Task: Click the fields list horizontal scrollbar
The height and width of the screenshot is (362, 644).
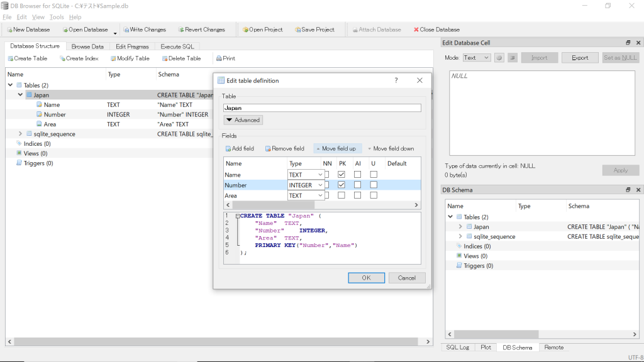Action: [322, 205]
